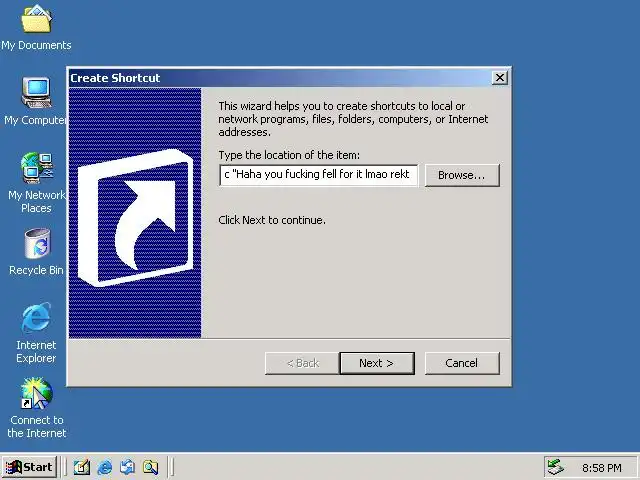Open the Start menu
Image resolution: width=640 pixels, height=480 pixels.
[29, 467]
